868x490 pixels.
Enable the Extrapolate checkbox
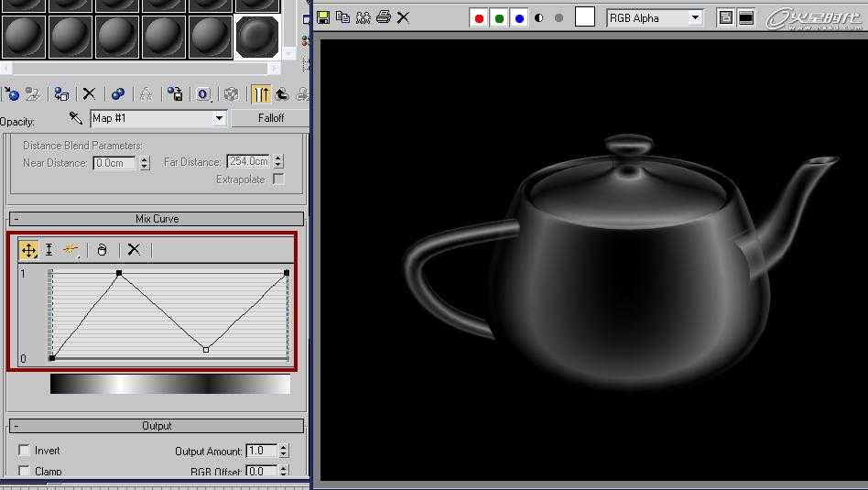coord(278,179)
